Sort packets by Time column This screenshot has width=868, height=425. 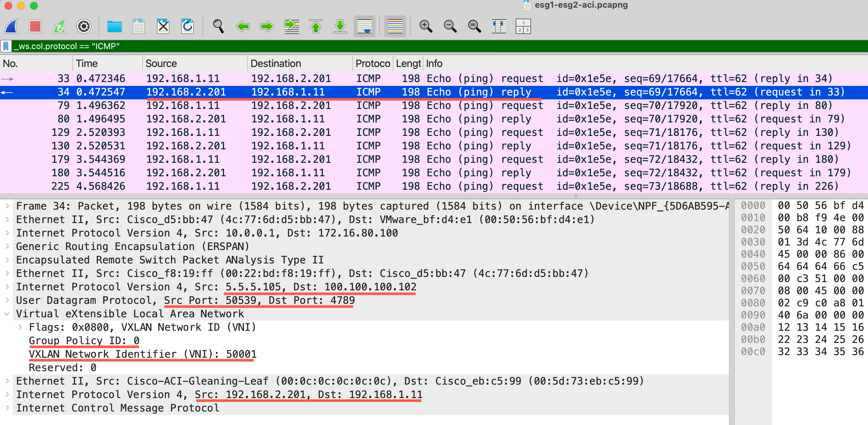108,63
